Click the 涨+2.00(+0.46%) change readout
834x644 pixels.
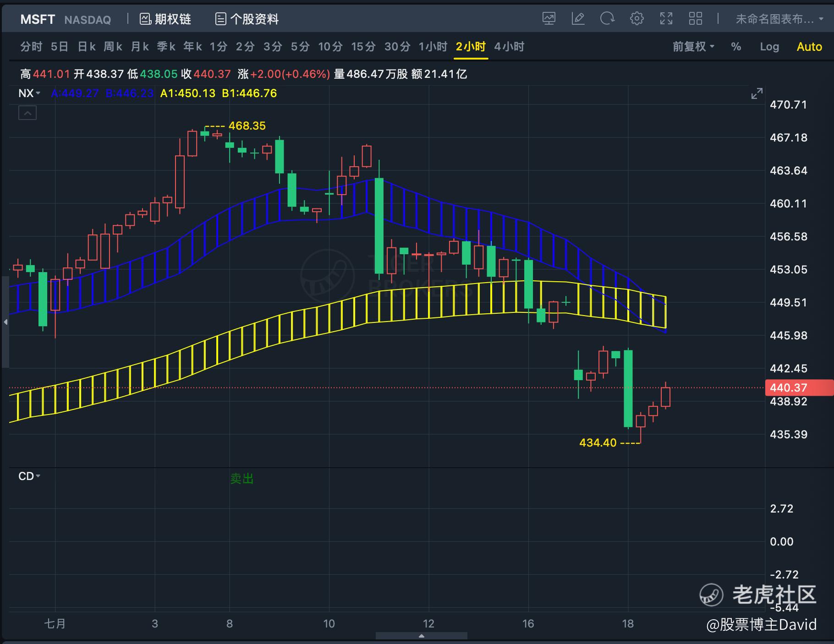(284, 74)
